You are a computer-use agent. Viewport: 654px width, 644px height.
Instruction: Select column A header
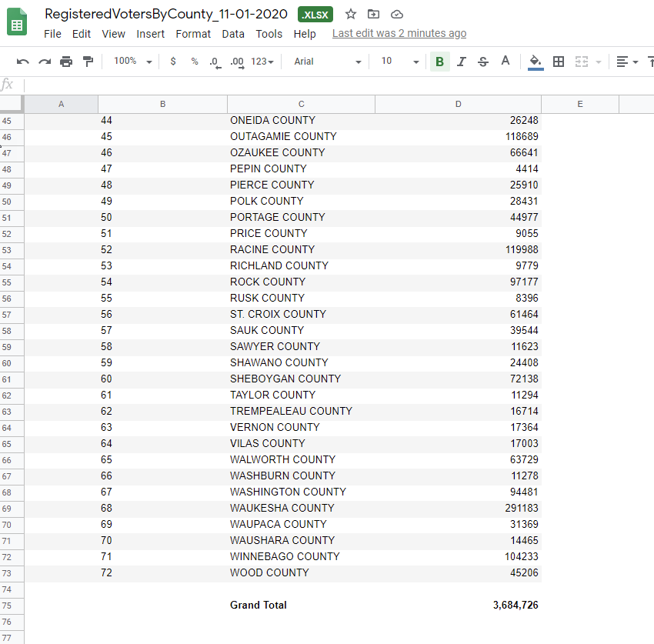pos(62,104)
